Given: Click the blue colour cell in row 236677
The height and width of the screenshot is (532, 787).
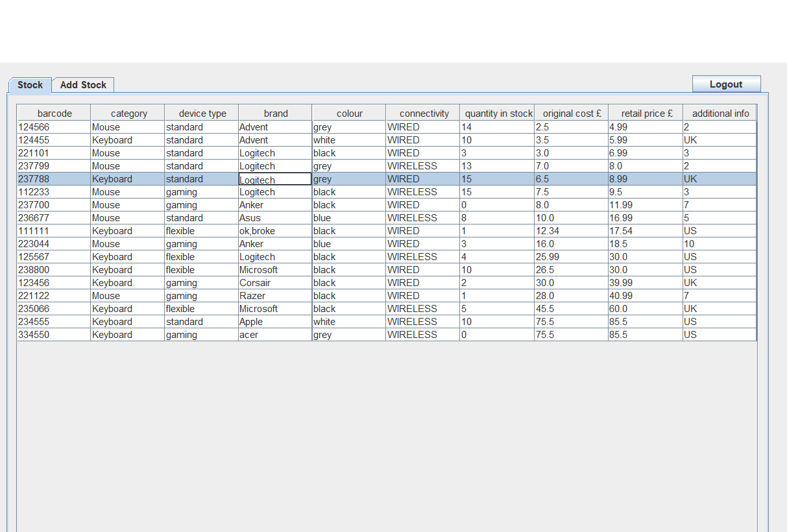Looking at the screenshot, I should pyautogui.click(x=349, y=218).
